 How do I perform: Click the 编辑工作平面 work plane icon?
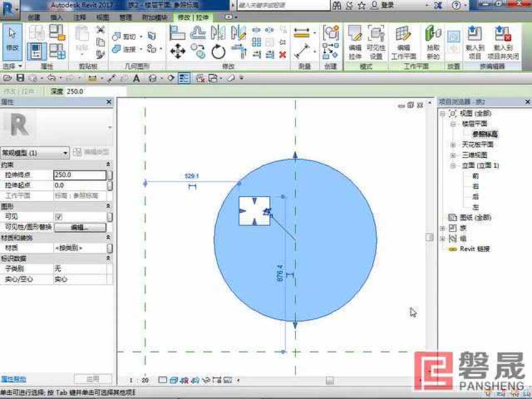tap(403, 42)
